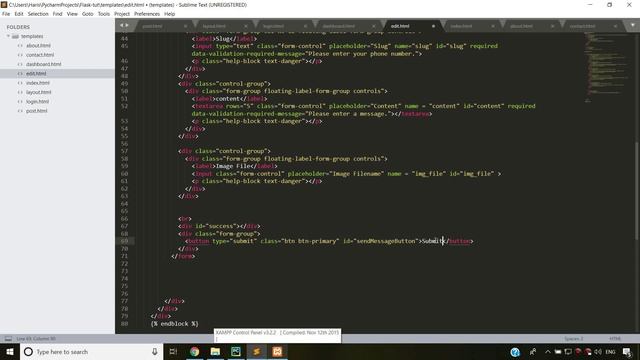Close the layout.html tab

point(246,26)
